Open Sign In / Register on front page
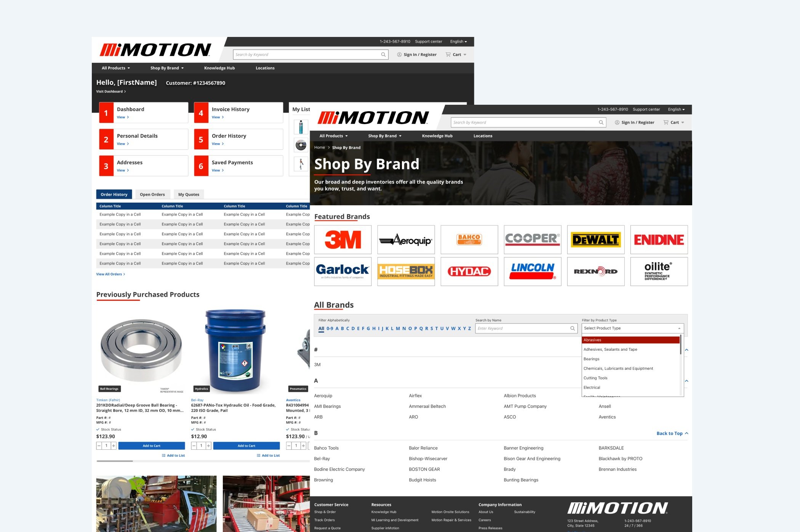The image size is (800, 532). click(x=638, y=122)
